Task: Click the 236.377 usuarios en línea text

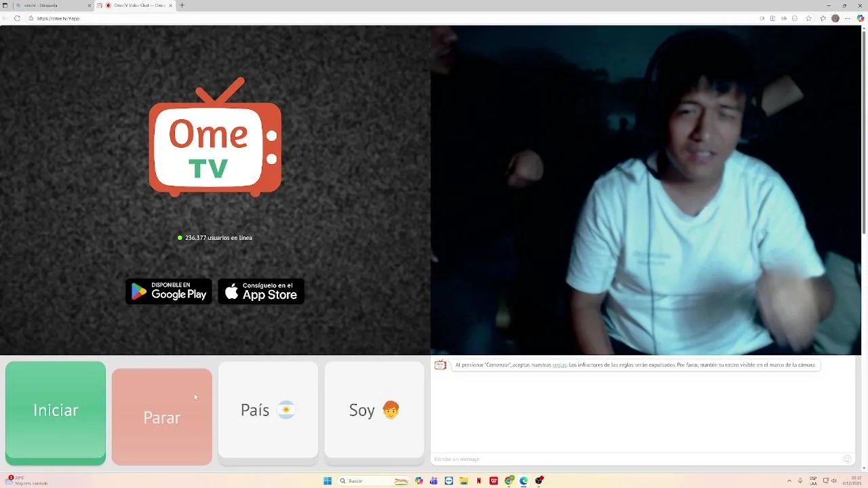Action: [218, 238]
